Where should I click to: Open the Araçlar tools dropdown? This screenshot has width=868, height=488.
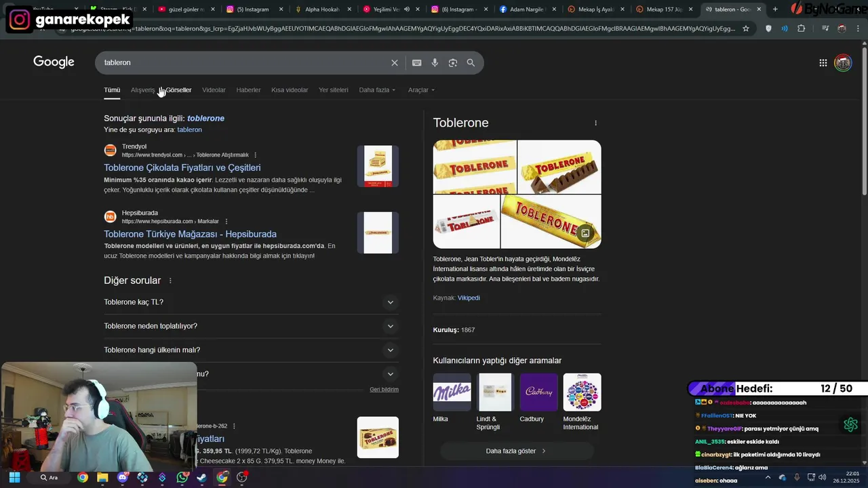(x=421, y=90)
